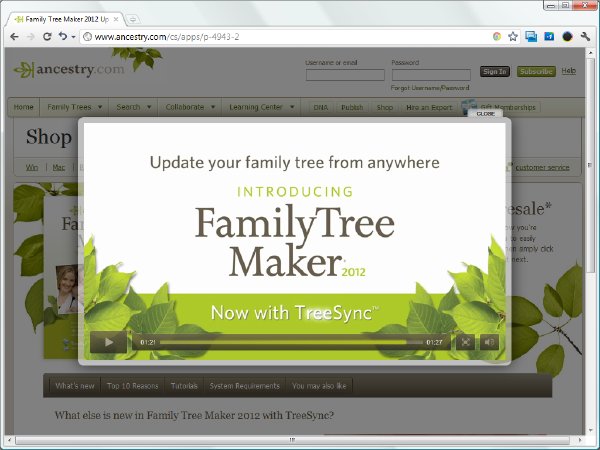
Task: Switch to You may also like tab
Action: 319,386
